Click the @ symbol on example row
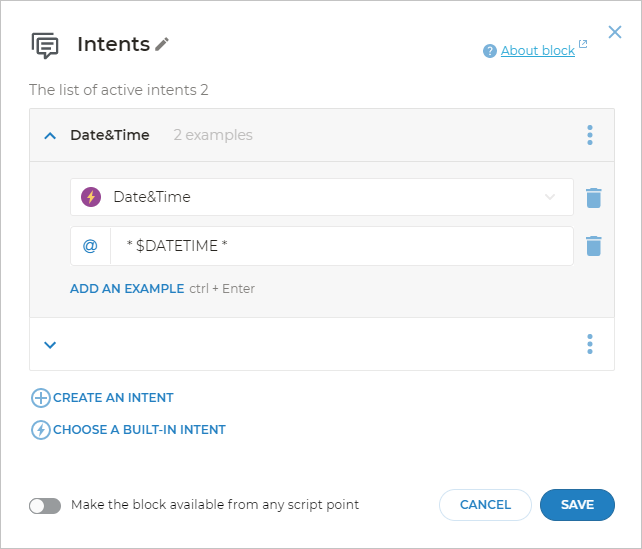 coord(90,245)
